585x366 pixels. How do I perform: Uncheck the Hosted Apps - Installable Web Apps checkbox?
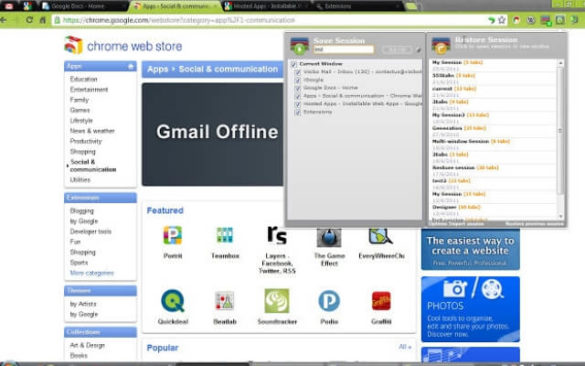pyautogui.click(x=298, y=104)
